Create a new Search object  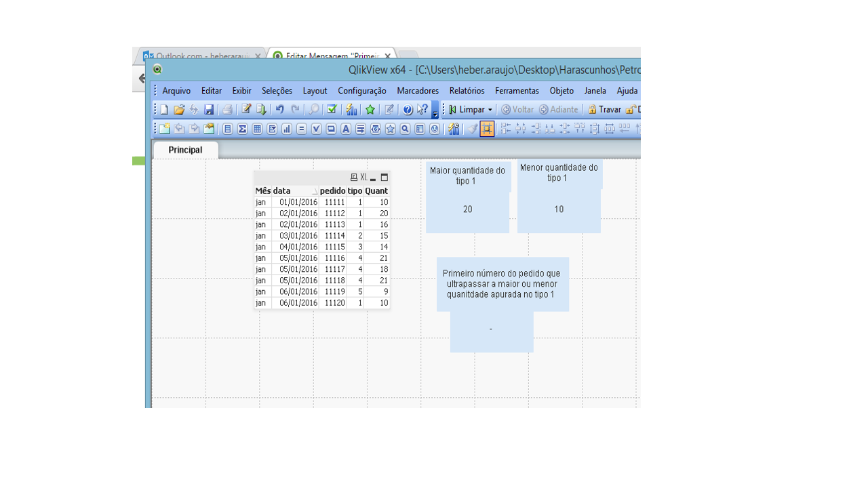406,129
